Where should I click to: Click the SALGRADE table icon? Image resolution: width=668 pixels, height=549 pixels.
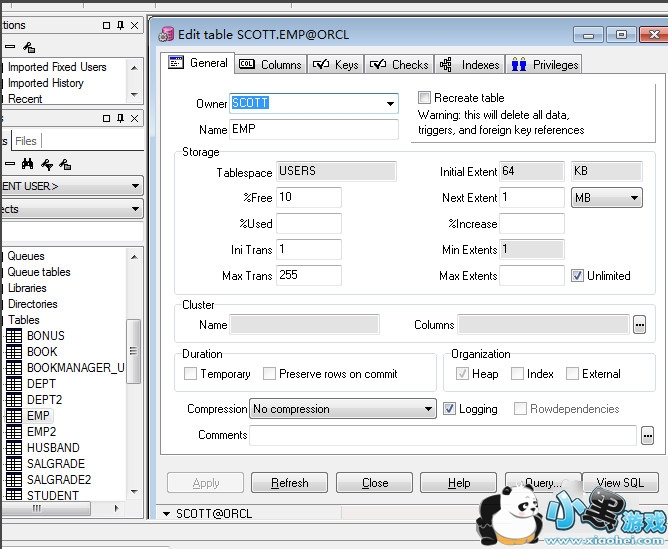tap(14, 464)
